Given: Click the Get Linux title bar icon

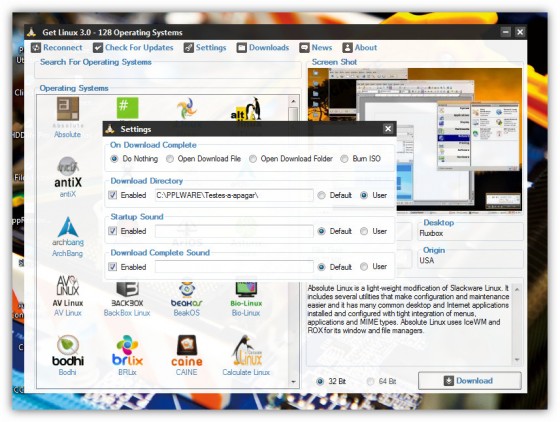Looking at the screenshot, I should coord(31,32).
